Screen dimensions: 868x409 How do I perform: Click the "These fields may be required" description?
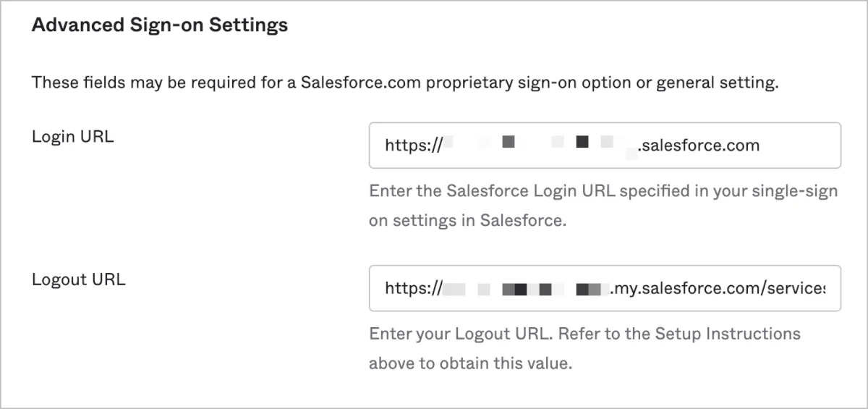pos(405,83)
